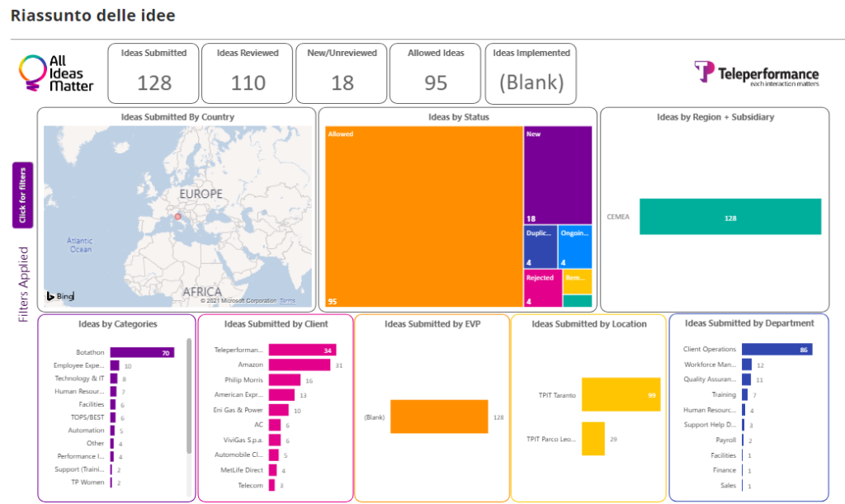Viewport: 845px width, 504px height.
Task: Select the Finance department row
Action: click(x=733, y=470)
